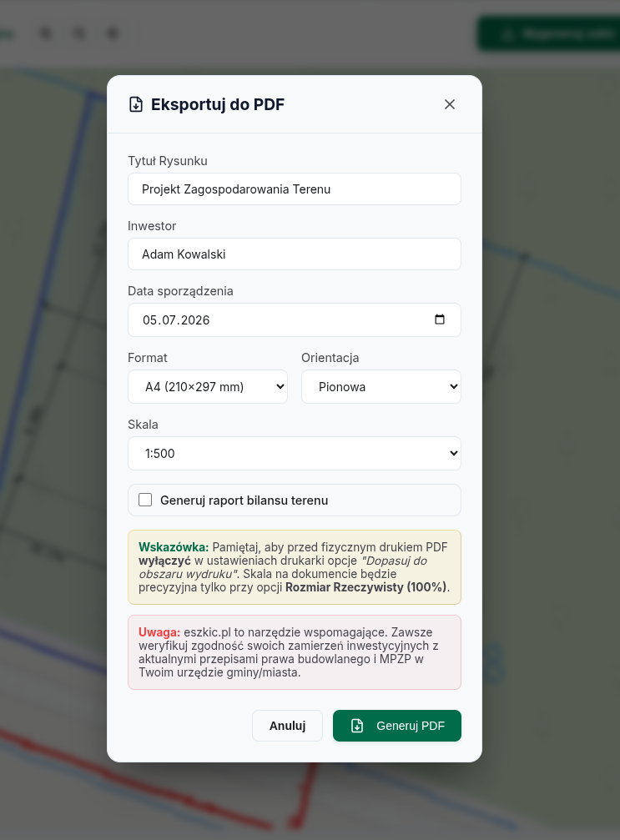Viewport: 620px width, 840px height.
Task: Expand the Orientacja dropdown set to Pionowa
Action: pos(381,387)
